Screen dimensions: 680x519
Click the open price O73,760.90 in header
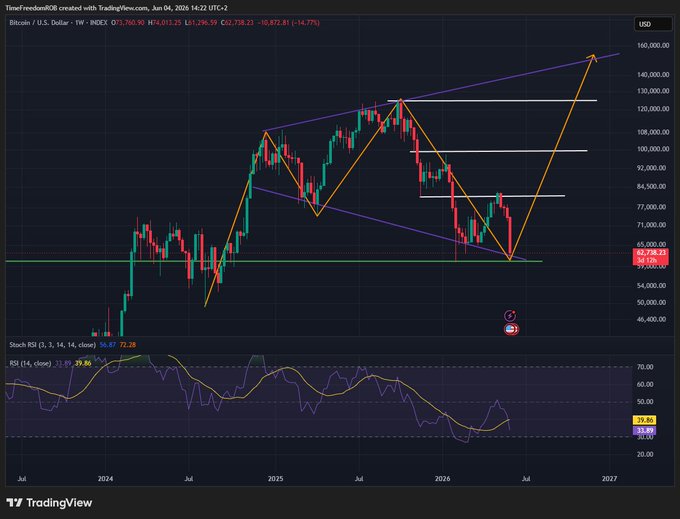(128, 23)
